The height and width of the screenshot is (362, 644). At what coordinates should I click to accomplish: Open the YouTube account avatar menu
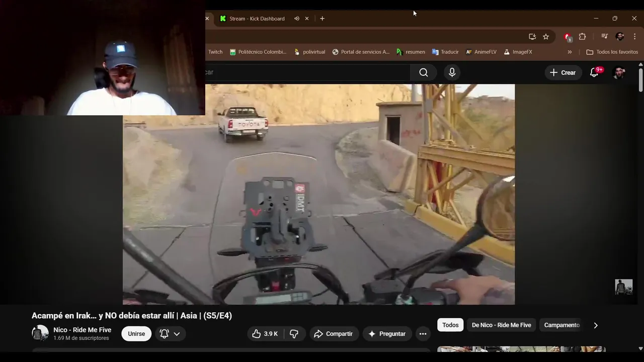pos(619,72)
